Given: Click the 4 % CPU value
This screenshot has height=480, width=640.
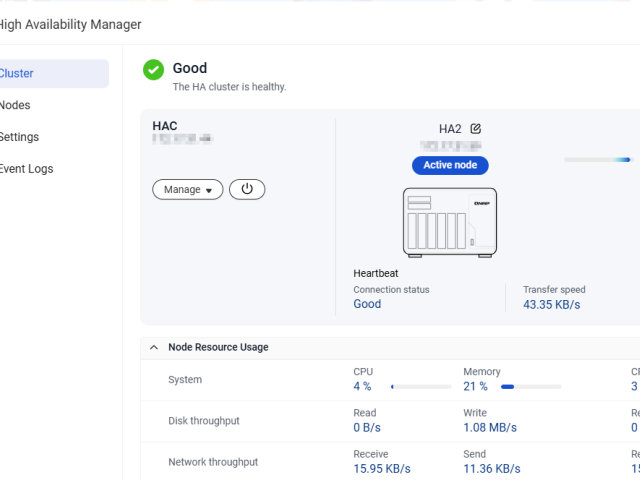Looking at the screenshot, I should [362, 387].
